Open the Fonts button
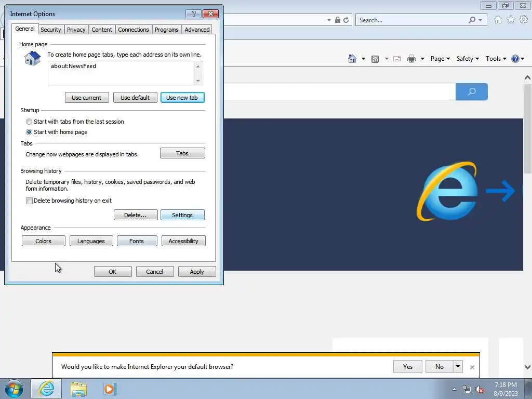Image resolution: width=532 pixels, height=399 pixels. pos(137,241)
